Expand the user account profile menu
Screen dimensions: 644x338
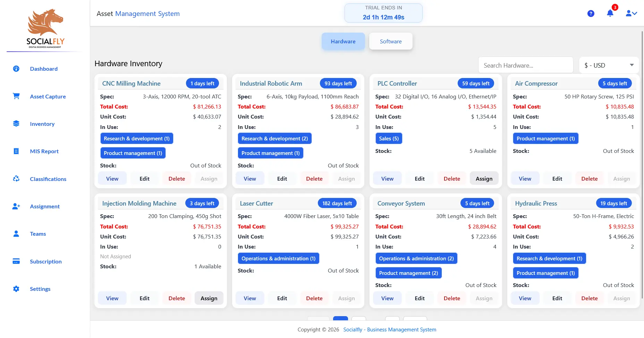pyautogui.click(x=632, y=13)
